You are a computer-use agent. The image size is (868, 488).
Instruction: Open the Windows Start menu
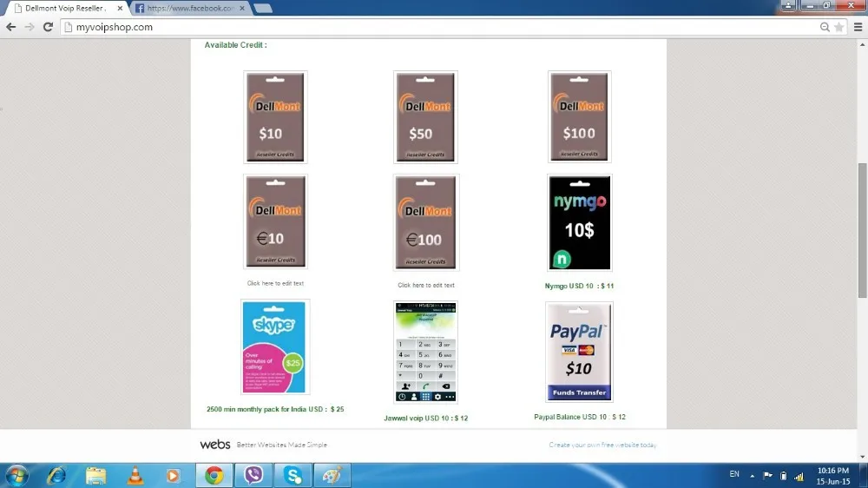[16, 475]
